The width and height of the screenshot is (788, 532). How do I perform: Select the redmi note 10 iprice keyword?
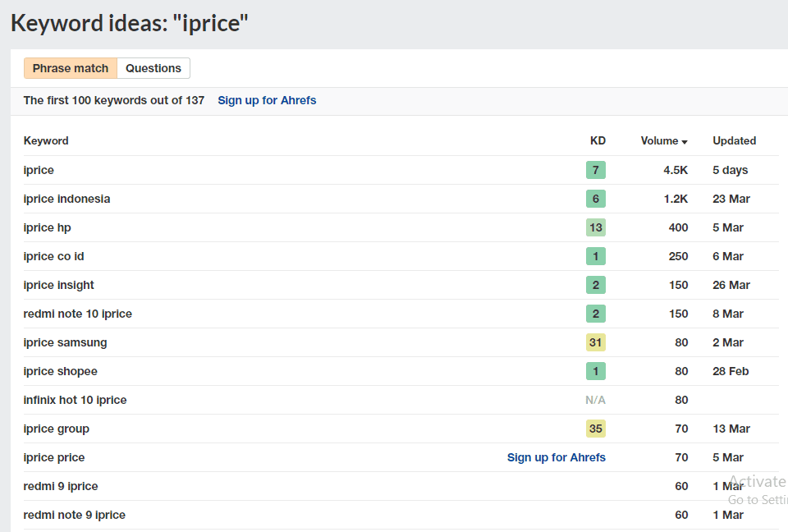[77, 314]
